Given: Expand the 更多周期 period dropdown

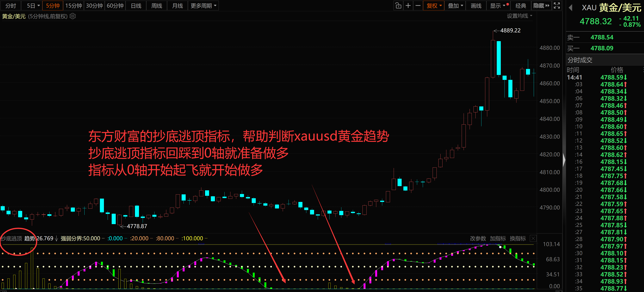Looking at the screenshot, I should point(203,5).
